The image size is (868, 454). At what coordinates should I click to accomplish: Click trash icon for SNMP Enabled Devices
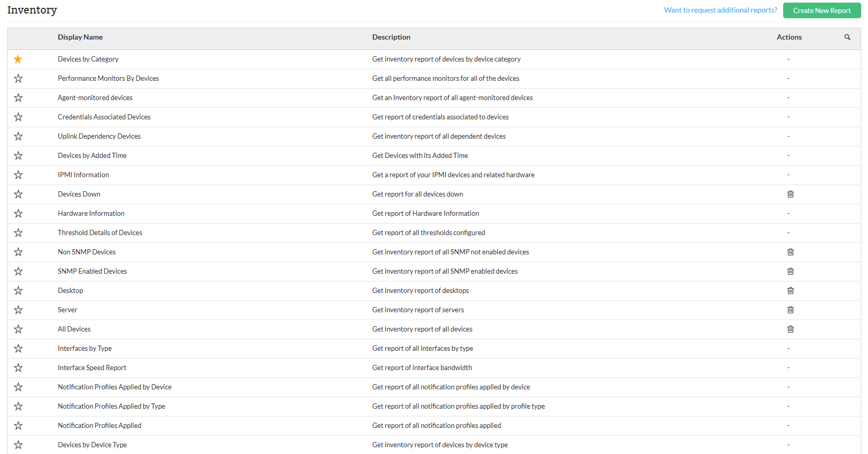click(x=790, y=271)
